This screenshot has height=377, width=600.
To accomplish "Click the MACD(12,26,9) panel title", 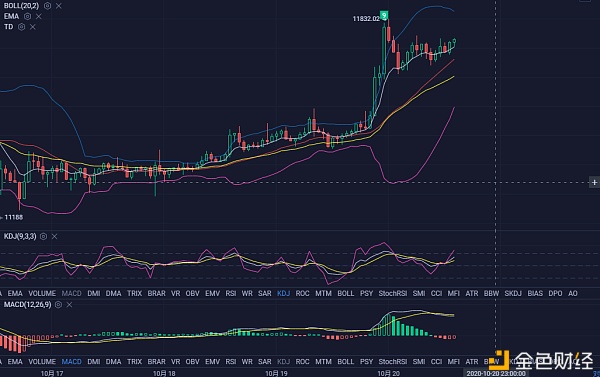I will (x=28, y=305).
